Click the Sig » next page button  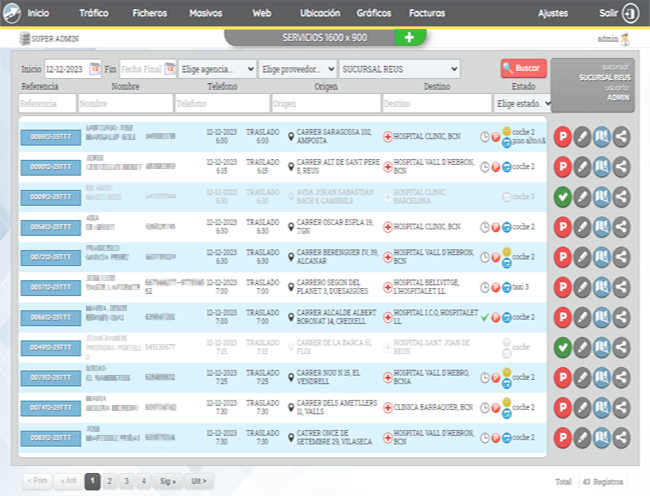(x=168, y=481)
